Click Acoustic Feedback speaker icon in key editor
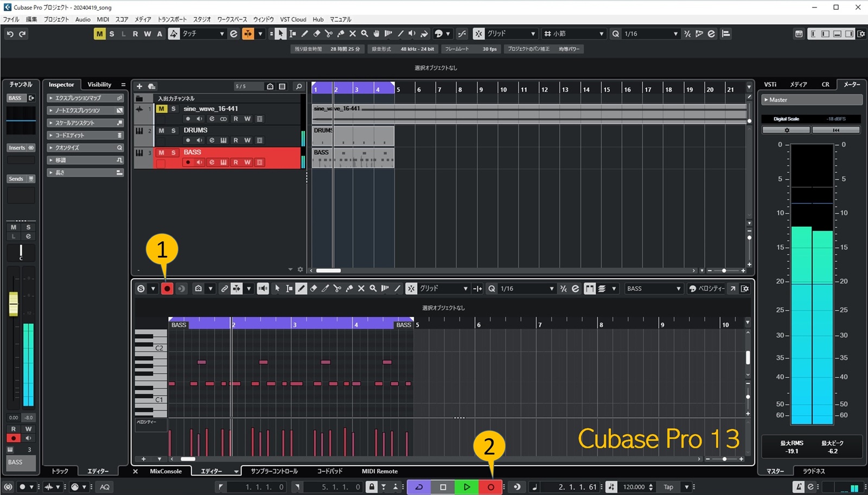Viewport: 868px width, 495px height. point(263,289)
